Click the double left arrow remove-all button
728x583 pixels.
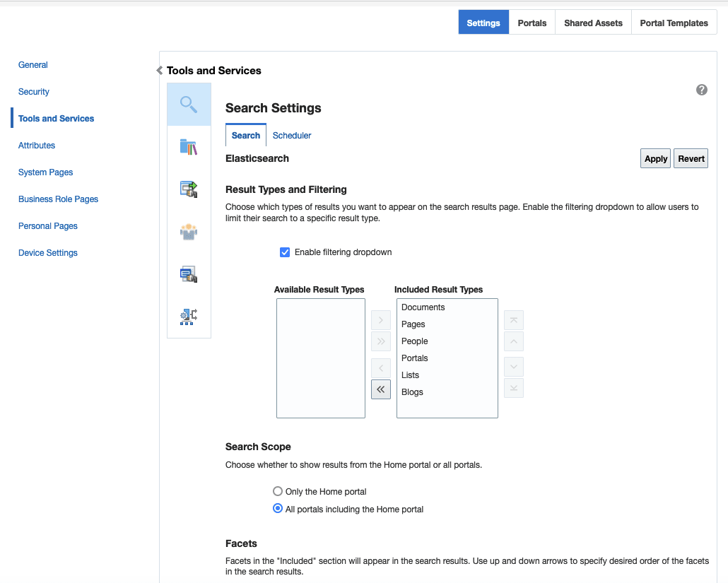pos(381,389)
